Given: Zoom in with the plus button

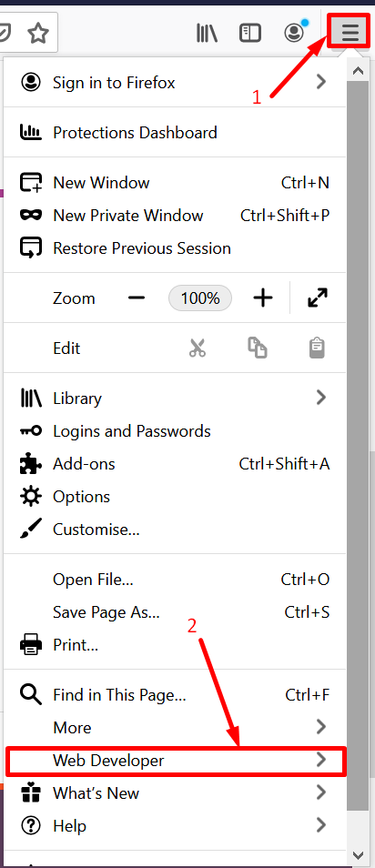Looking at the screenshot, I should pyautogui.click(x=263, y=298).
